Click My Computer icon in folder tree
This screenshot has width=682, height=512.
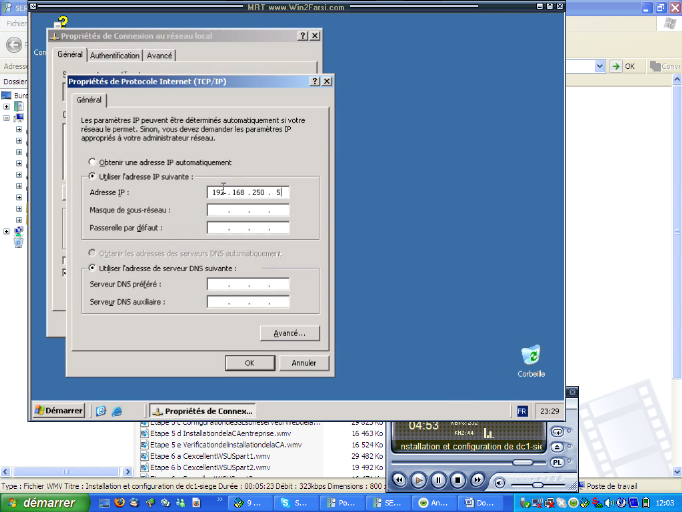click(18, 117)
